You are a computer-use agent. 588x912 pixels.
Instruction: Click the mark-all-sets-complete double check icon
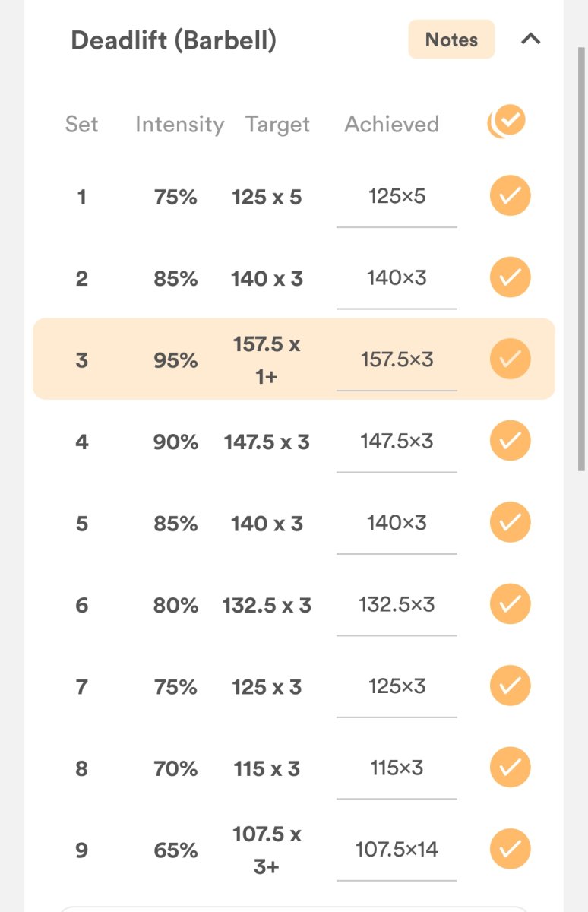pos(507,122)
